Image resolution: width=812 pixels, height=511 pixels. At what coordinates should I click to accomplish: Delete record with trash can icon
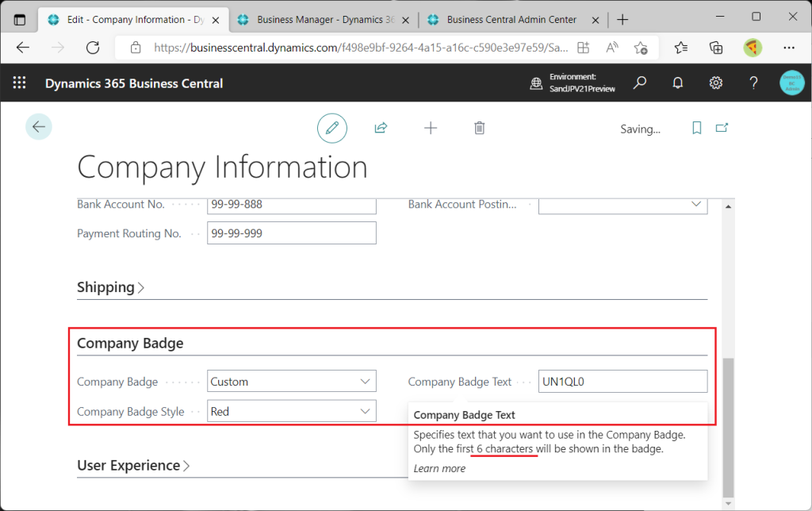[480, 128]
